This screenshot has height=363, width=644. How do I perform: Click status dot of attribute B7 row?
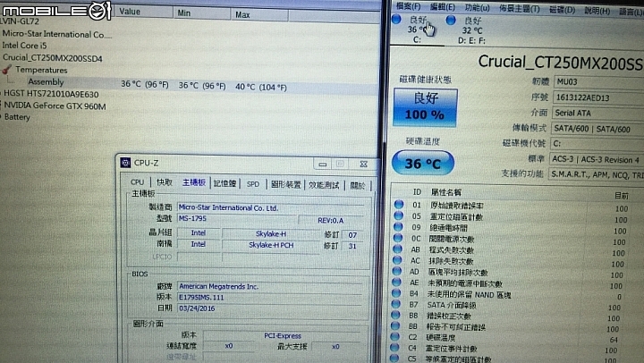point(395,304)
